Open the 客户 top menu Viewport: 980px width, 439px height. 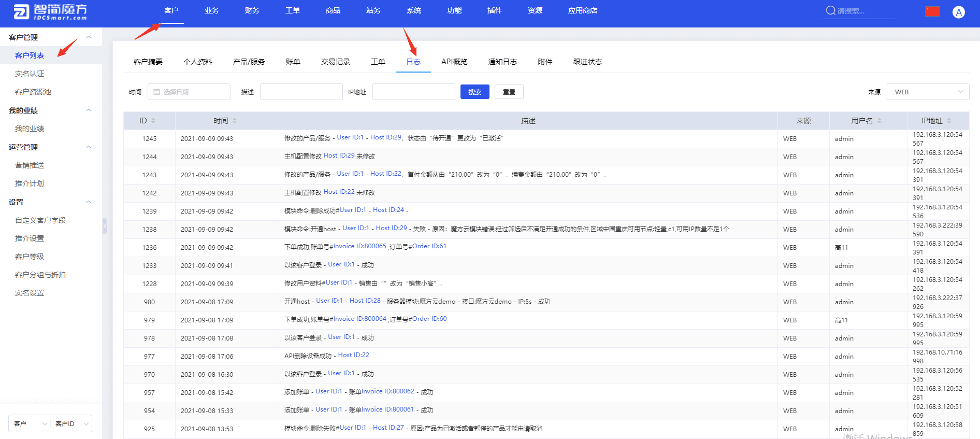tap(171, 11)
